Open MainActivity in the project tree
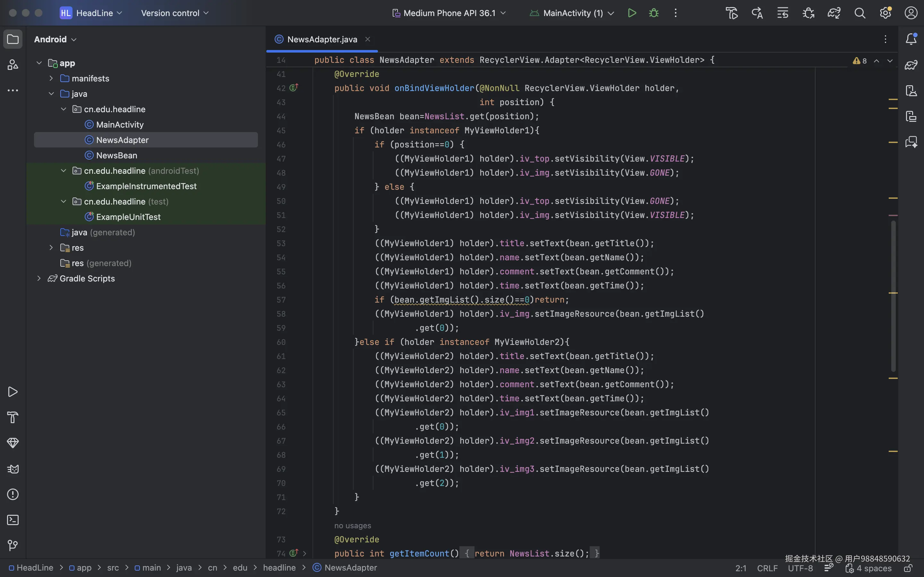This screenshot has width=924, height=577. click(x=119, y=124)
